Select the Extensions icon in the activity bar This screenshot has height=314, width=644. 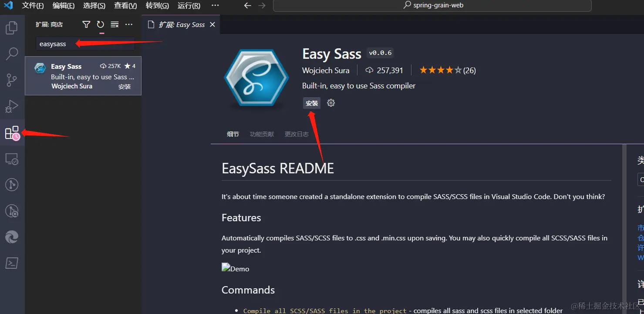tap(12, 133)
